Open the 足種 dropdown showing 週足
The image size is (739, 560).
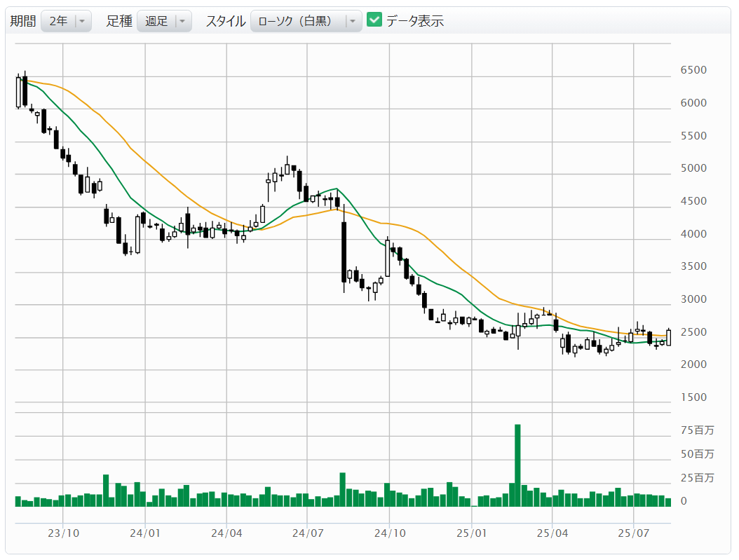pos(163,21)
